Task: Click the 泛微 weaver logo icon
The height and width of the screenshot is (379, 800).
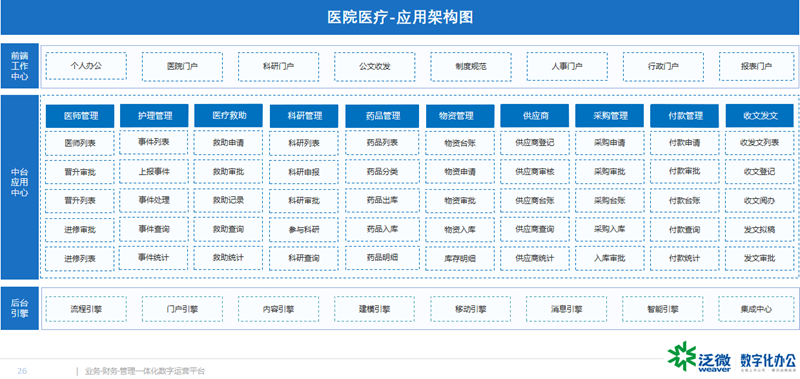Action: pyautogui.click(x=682, y=356)
